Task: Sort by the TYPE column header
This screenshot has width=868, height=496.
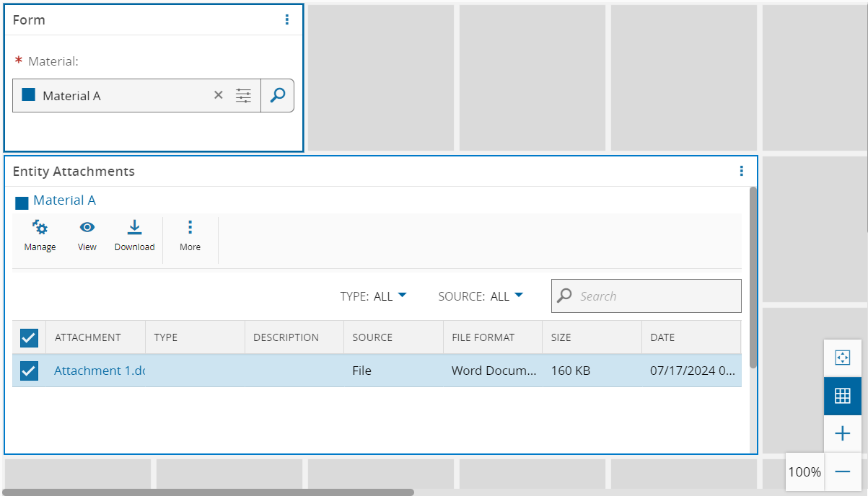Action: pyautogui.click(x=195, y=337)
